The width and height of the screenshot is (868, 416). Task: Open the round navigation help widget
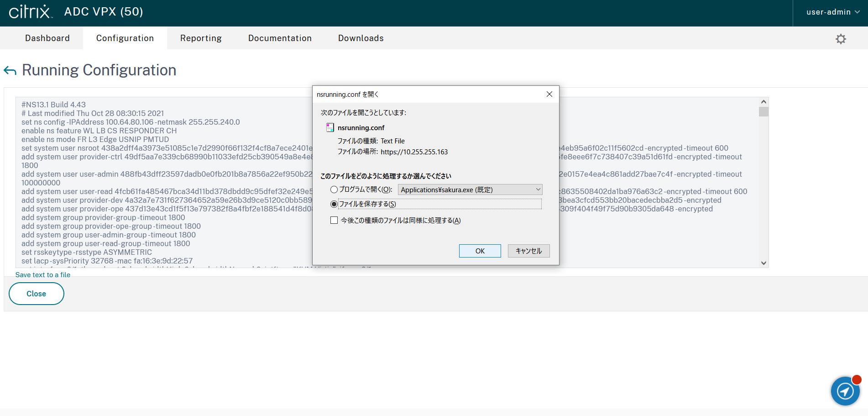[x=845, y=391]
